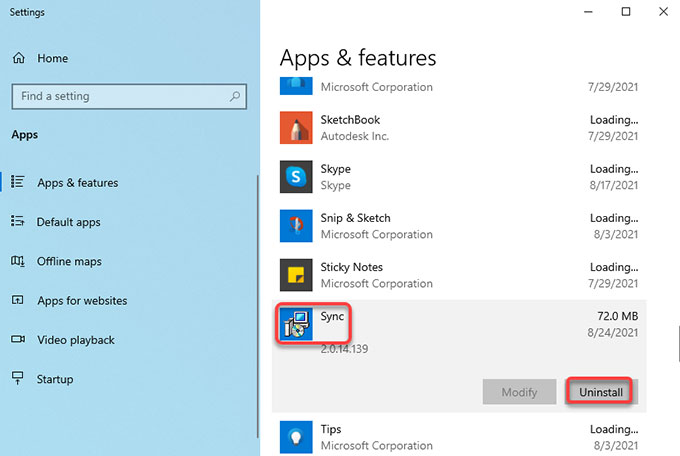Click the 72.0 MB size value
Screen dimensions: 680x456
(618, 316)
